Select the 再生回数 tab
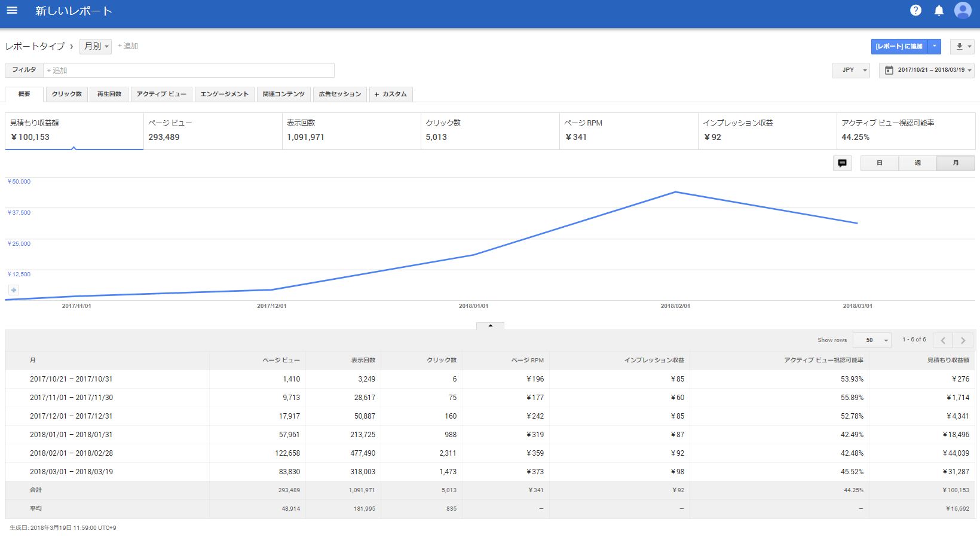This screenshot has width=980, height=537. 109,94
